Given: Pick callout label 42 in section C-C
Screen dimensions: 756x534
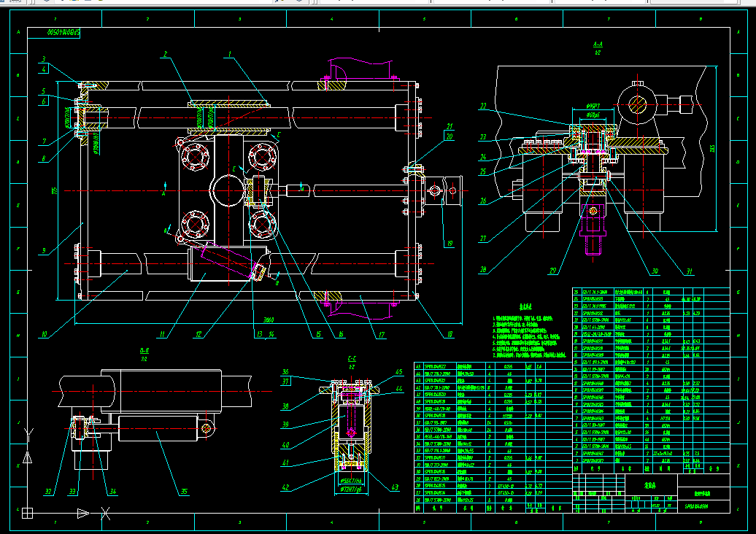Looking at the screenshot, I should coord(285,488).
